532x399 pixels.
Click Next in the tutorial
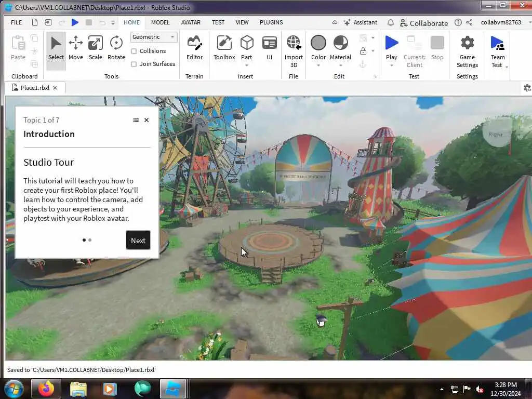pos(138,240)
